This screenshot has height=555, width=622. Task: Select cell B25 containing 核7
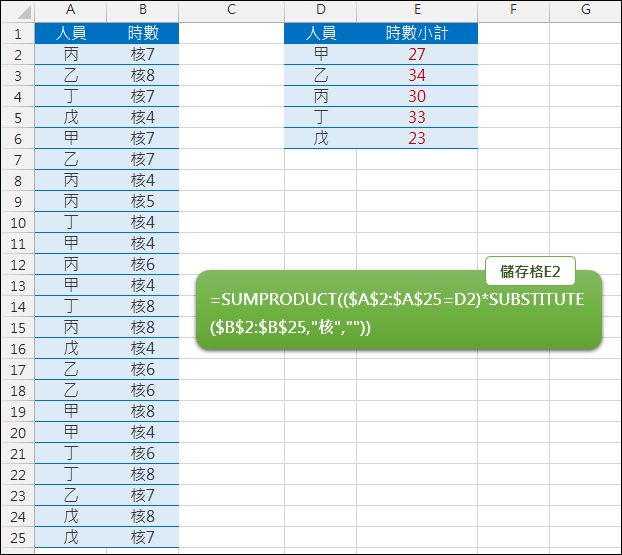click(143, 538)
